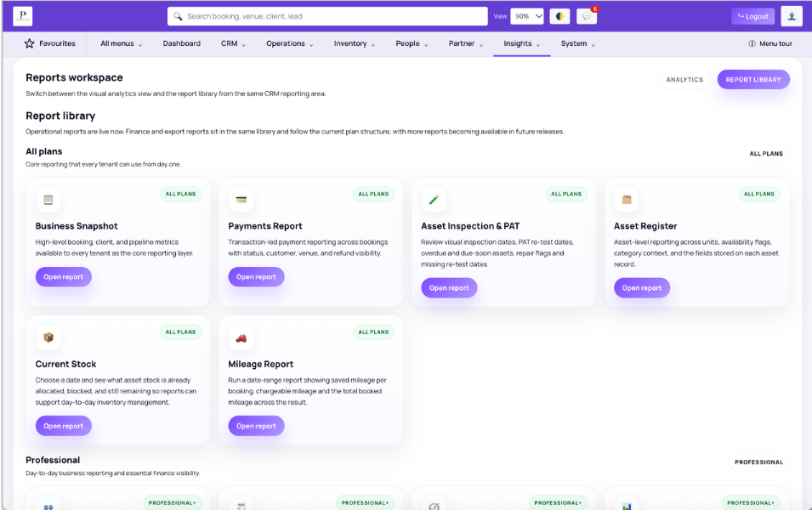The height and width of the screenshot is (510, 812).
Task: Click the Professional section badge
Action: (x=758, y=462)
